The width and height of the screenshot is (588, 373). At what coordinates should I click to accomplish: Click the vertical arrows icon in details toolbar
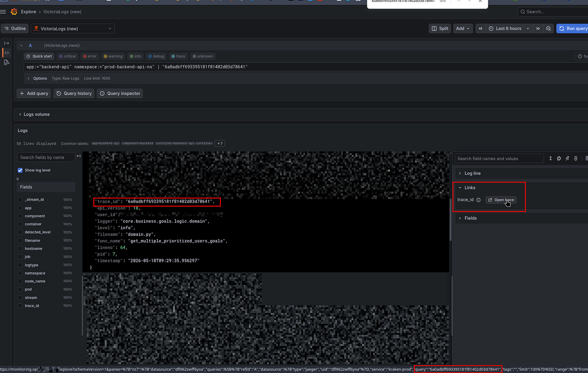click(x=550, y=159)
